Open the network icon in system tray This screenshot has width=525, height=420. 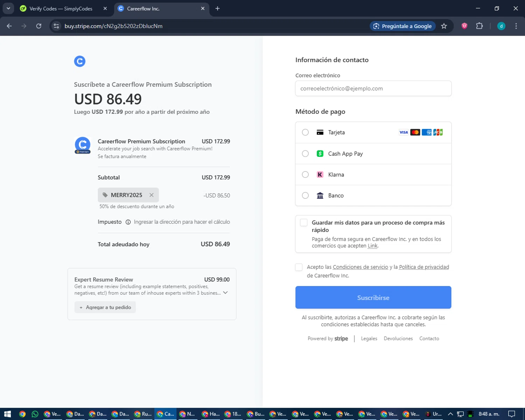point(460,414)
